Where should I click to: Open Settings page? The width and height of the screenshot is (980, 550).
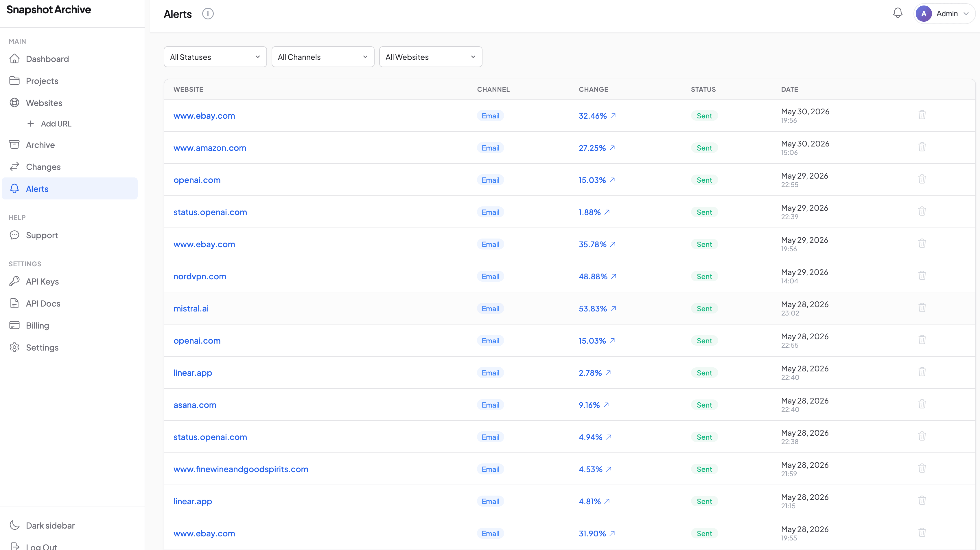pyautogui.click(x=70, y=347)
